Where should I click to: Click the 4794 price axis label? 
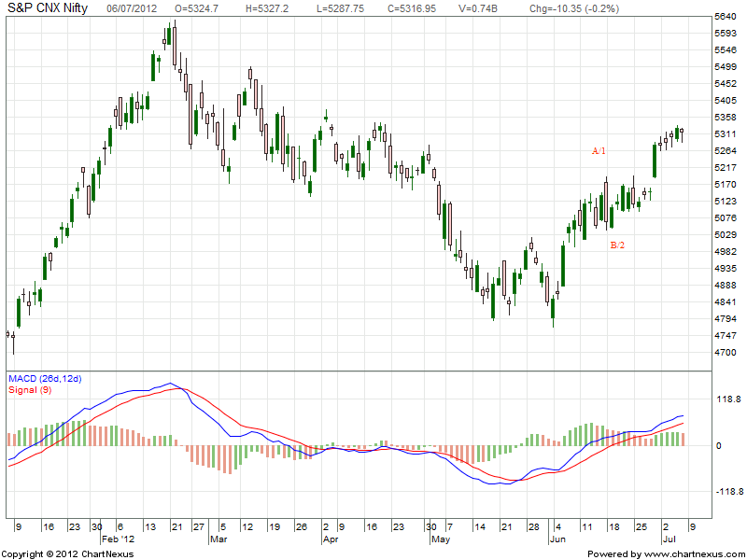726,318
